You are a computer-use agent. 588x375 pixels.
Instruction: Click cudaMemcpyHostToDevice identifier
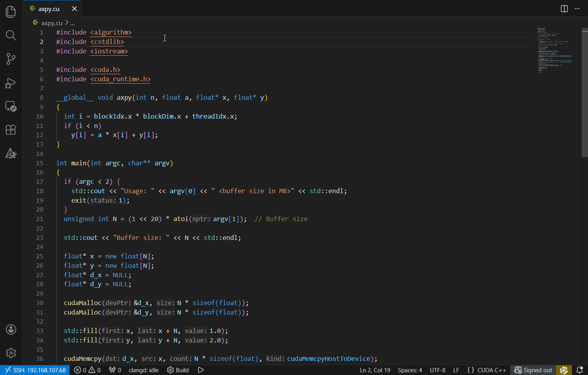[328, 359]
